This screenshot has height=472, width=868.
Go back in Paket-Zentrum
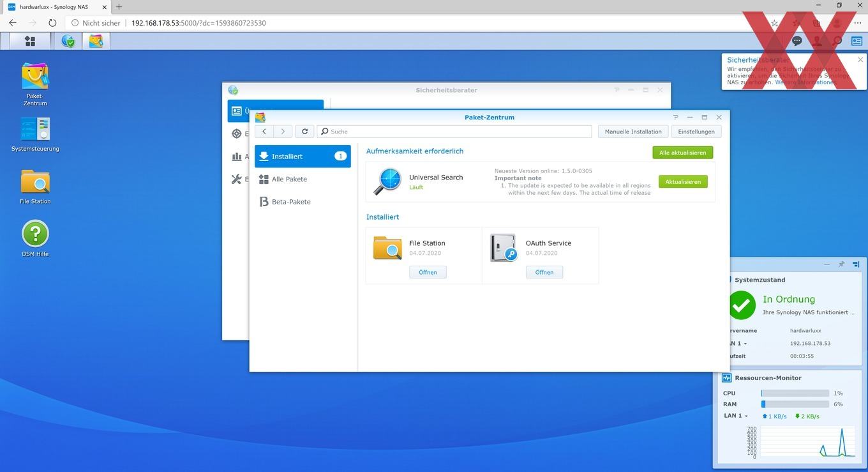coord(264,131)
